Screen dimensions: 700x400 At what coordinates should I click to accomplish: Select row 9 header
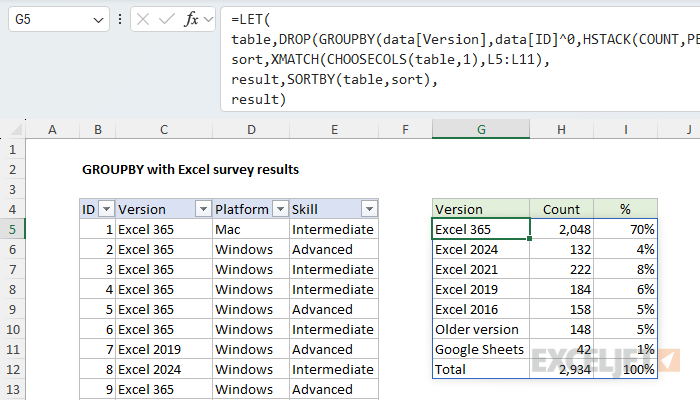tap(12, 309)
